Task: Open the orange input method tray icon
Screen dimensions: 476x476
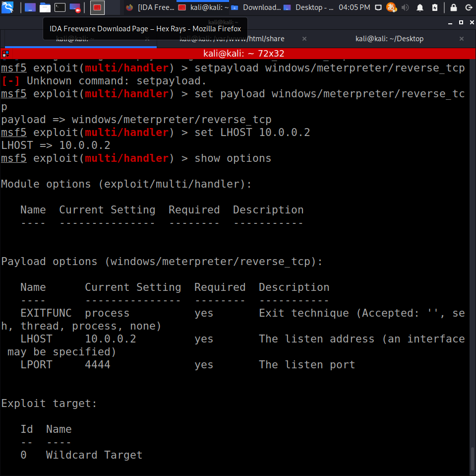Action: 391,7
